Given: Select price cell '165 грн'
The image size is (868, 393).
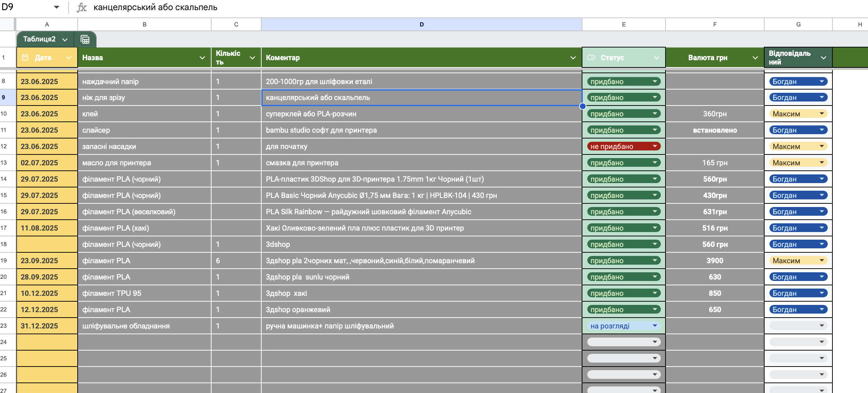Looking at the screenshot, I should [x=715, y=163].
